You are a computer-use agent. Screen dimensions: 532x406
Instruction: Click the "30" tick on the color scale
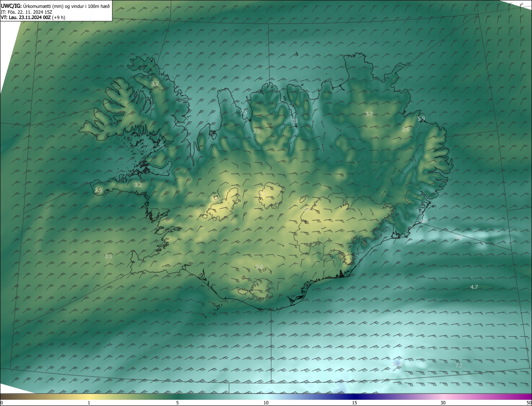443,403
